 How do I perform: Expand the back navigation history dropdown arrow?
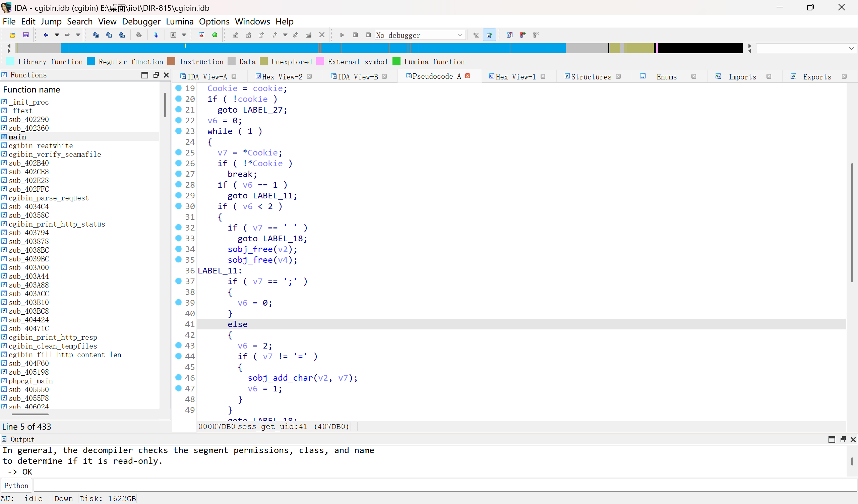pyautogui.click(x=57, y=35)
